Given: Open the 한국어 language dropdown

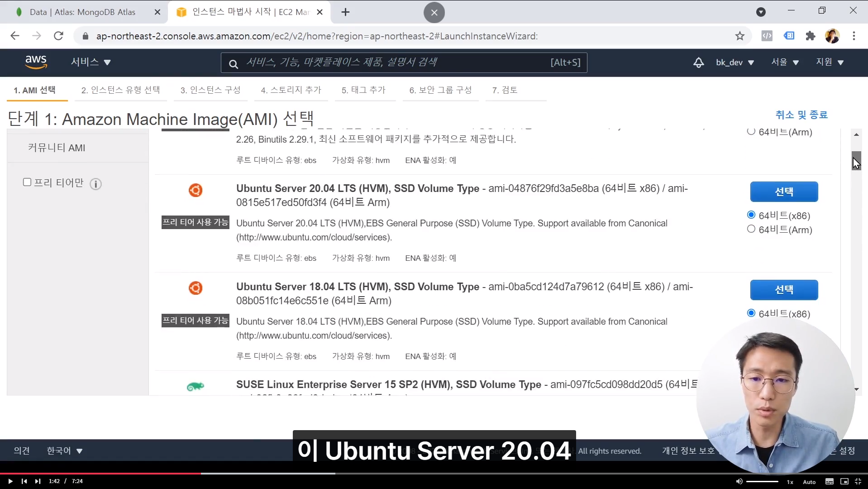Looking at the screenshot, I should click(x=65, y=451).
